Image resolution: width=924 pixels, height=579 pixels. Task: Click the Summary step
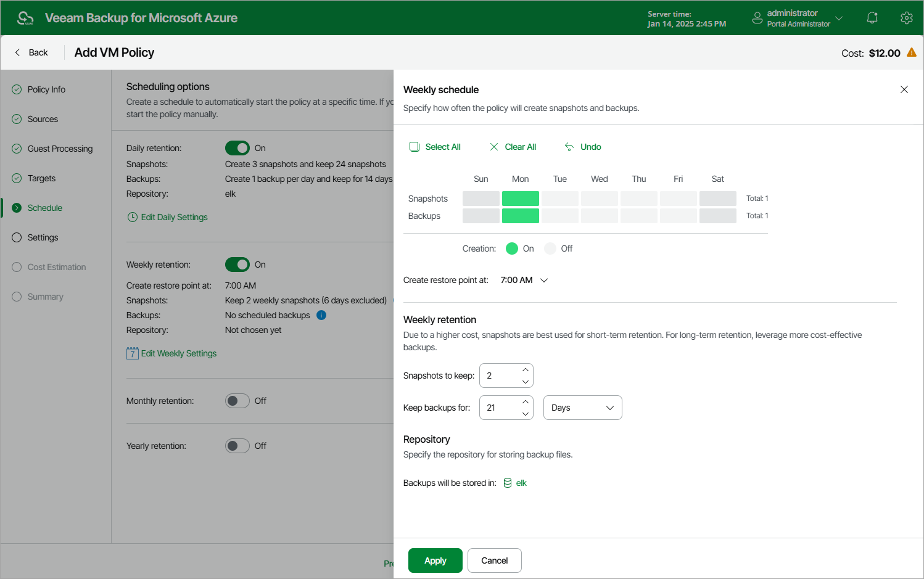tap(46, 297)
